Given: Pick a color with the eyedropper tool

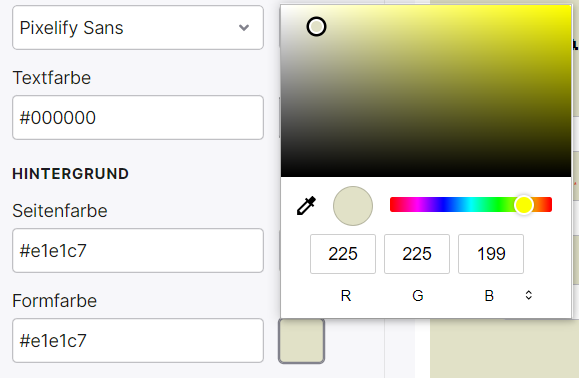Looking at the screenshot, I should click(306, 206).
